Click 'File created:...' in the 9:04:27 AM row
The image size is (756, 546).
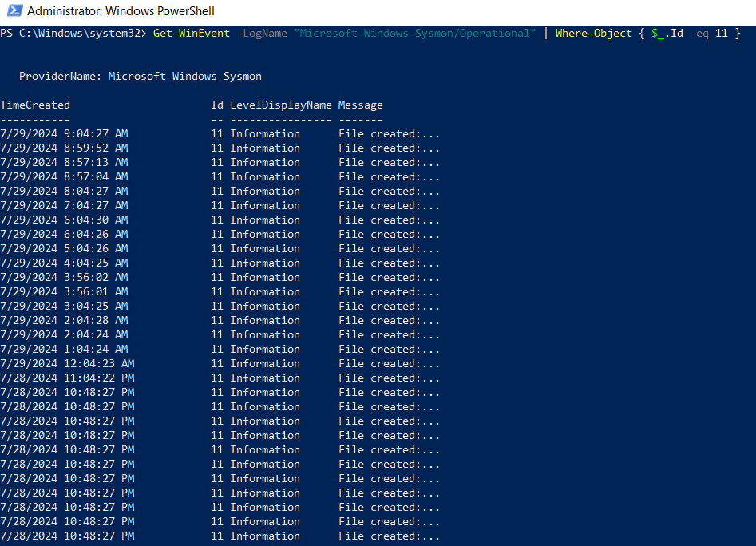[389, 133]
